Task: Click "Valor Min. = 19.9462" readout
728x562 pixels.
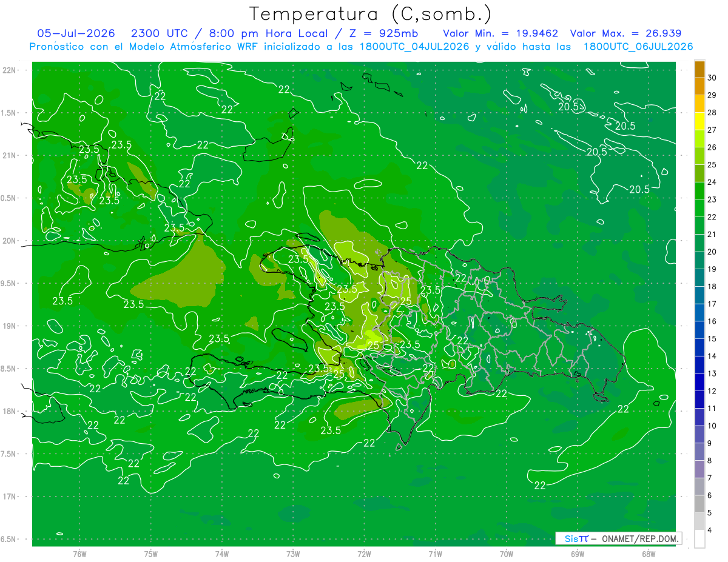Action: 500,33
